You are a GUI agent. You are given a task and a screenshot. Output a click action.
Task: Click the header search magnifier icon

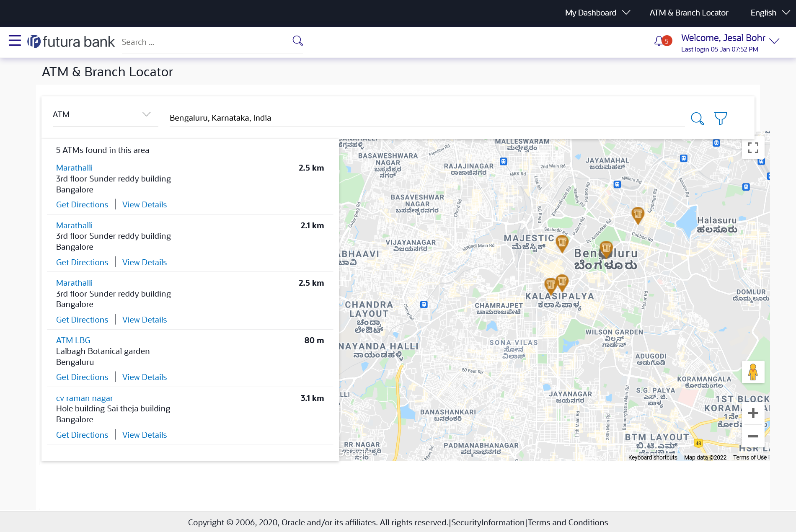[x=297, y=41]
